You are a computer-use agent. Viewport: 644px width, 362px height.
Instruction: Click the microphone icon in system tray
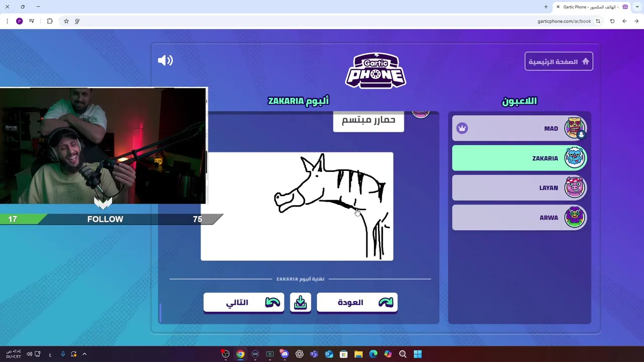[x=63, y=354]
